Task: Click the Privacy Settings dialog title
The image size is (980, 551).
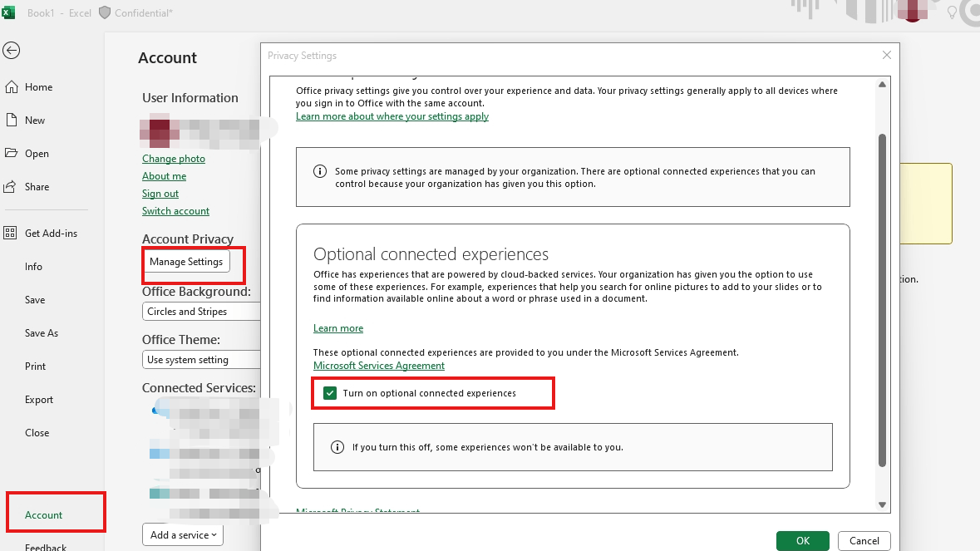Action: click(302, 56)
